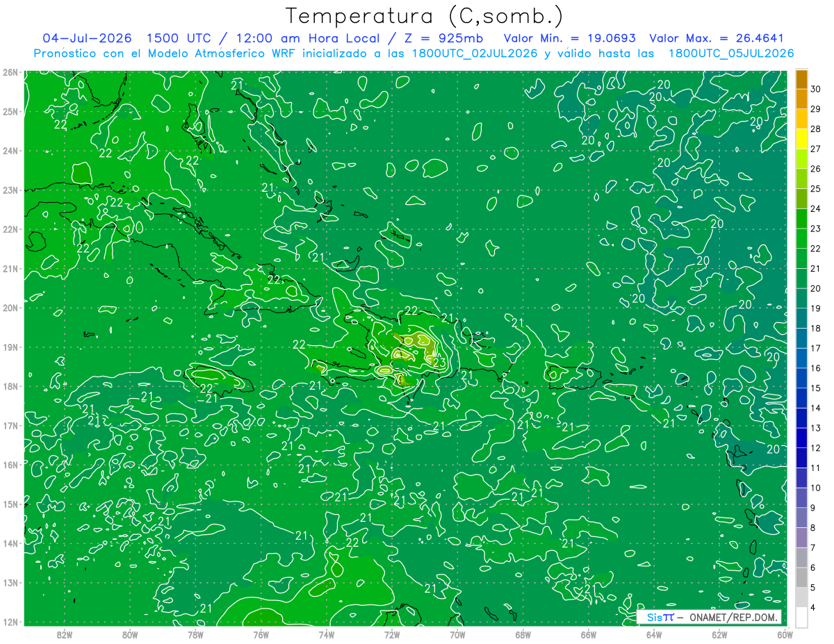Viewport: 834px width, 644px height.
Task: Click longitude axis label '68W'
Action: pyautogui.click(x=523, y=634)
